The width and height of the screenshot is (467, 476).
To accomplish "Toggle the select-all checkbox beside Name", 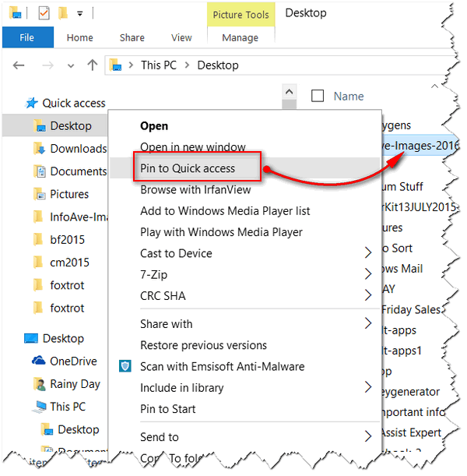I will pos(318,97).
